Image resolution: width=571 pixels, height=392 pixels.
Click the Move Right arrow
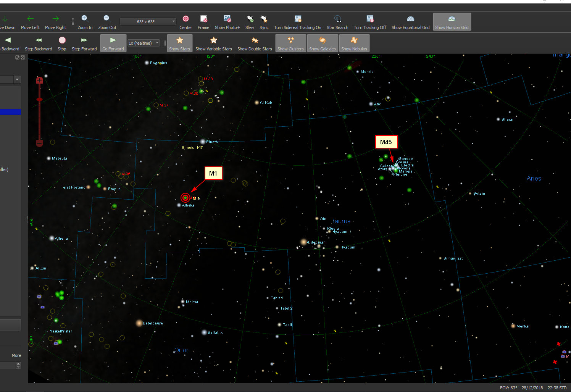(x=55, y=22)
